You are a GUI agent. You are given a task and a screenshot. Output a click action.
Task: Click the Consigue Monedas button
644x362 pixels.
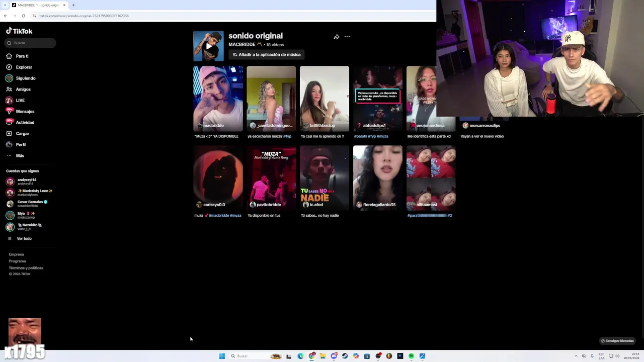[x=617, y=341]
